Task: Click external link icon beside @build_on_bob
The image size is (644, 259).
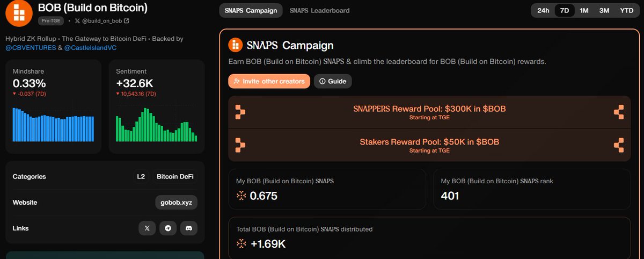Action: [x=126, y=21]
